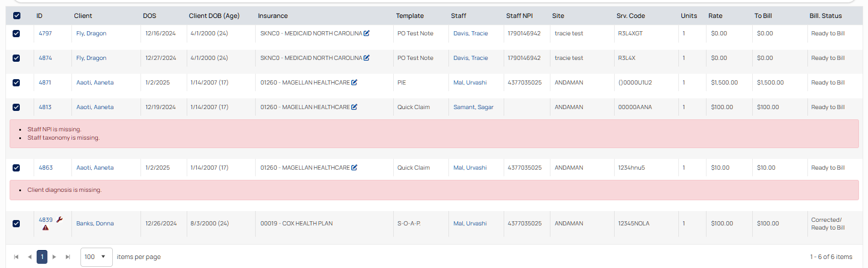Sort by Client column header

tap(83, 16)
